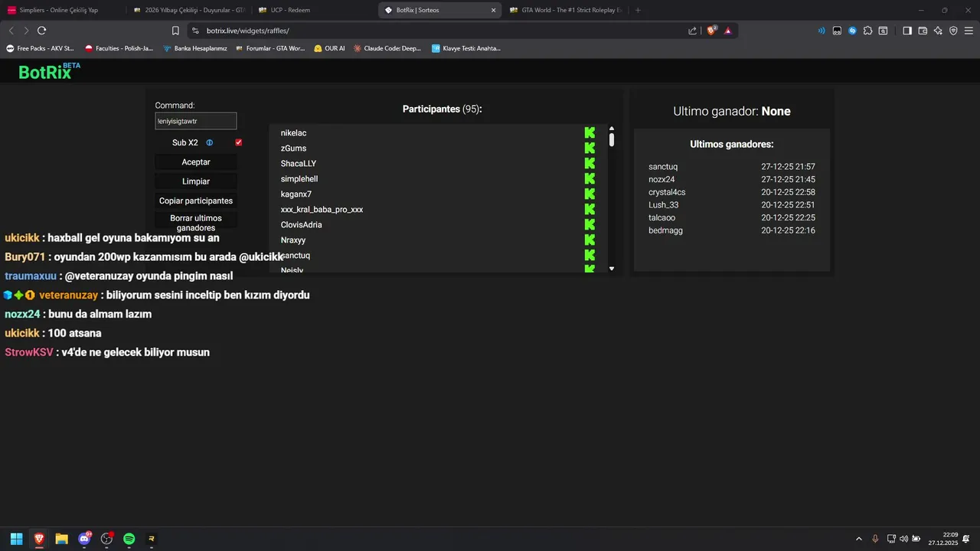The width and height of the screenshot is (980, 551).
Task: Open Faculties - Polish-Ja... bookmark
Action: click(x=119, y=48)
